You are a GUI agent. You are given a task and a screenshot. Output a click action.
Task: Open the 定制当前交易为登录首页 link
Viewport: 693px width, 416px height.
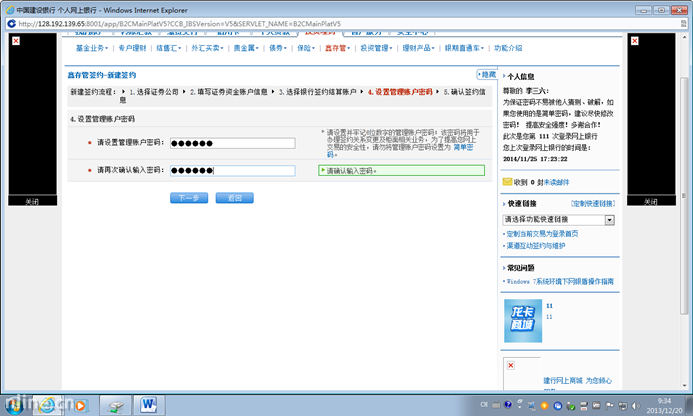click(542, 233)
